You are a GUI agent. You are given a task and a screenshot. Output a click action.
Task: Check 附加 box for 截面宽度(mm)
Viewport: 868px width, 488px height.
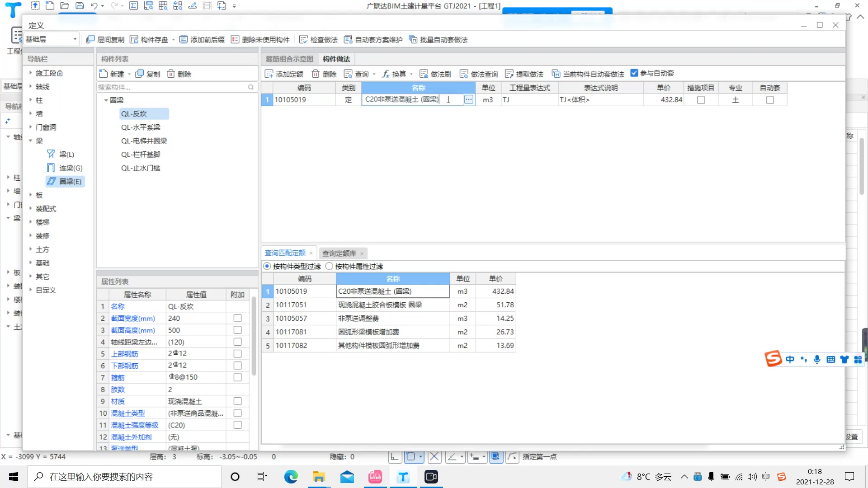(237, 318)
